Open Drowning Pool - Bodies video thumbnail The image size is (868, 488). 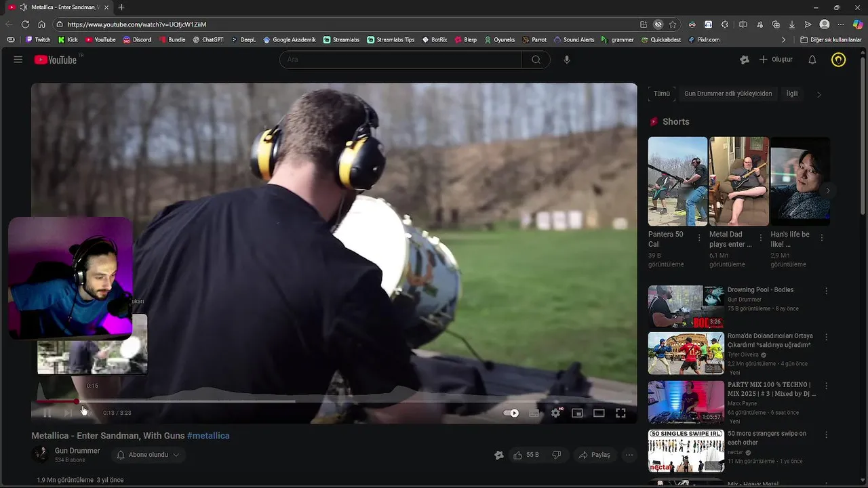(686, 307)
